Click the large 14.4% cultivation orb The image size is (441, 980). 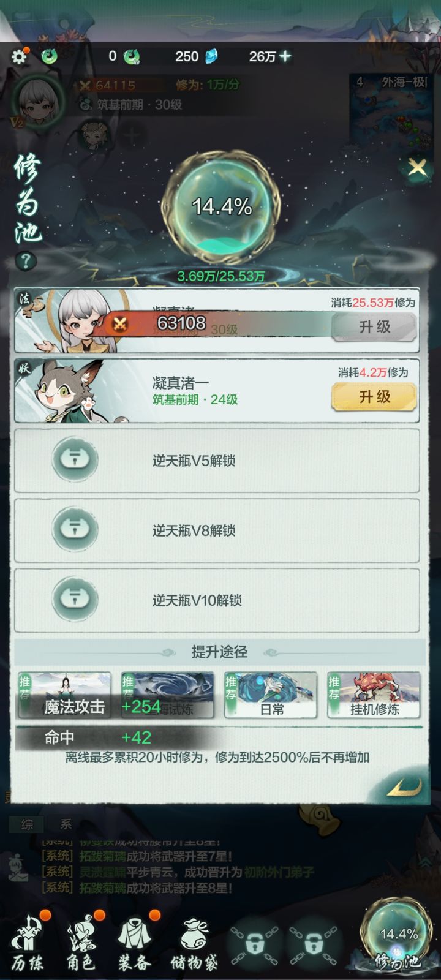click(222, 206)
